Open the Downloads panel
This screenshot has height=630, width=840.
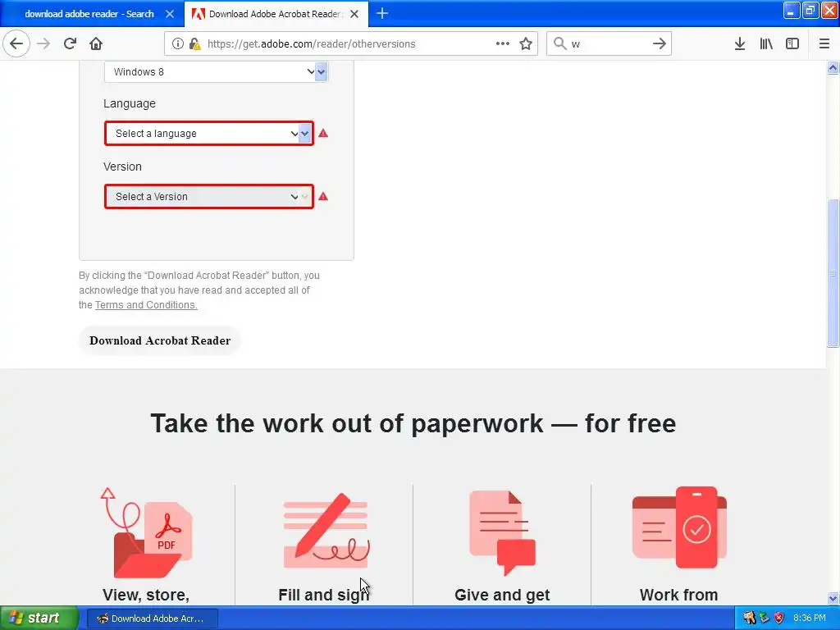[x=740, y=43]
